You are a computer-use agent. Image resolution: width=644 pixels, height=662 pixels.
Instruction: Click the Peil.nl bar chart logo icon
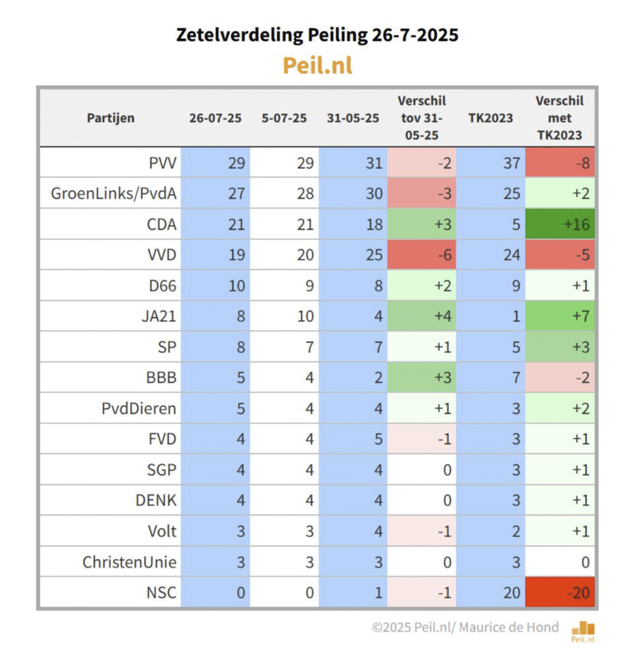pos(583,631)
